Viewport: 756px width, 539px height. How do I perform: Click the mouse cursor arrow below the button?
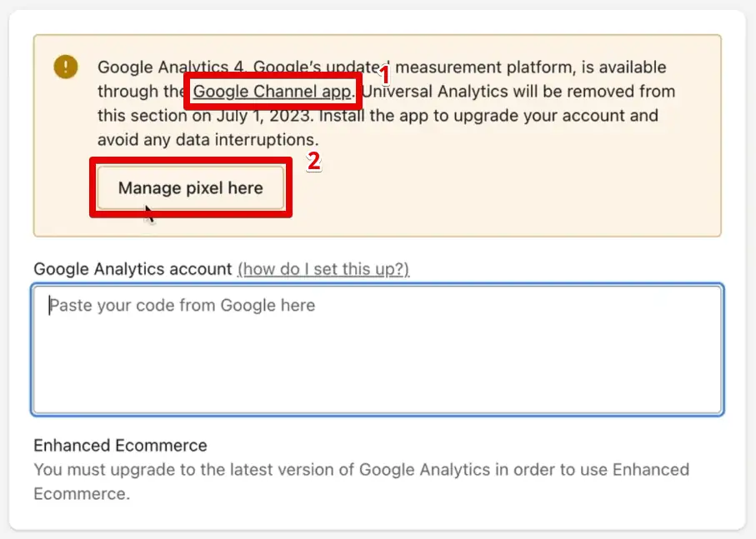click(148, 215)
